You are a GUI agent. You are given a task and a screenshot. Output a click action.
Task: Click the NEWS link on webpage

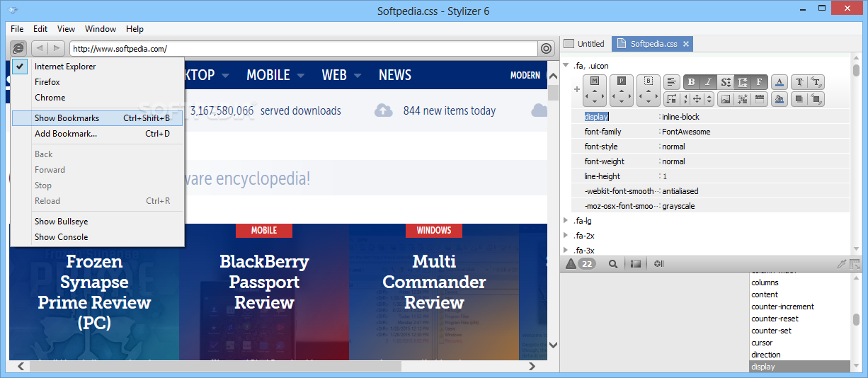395,75
